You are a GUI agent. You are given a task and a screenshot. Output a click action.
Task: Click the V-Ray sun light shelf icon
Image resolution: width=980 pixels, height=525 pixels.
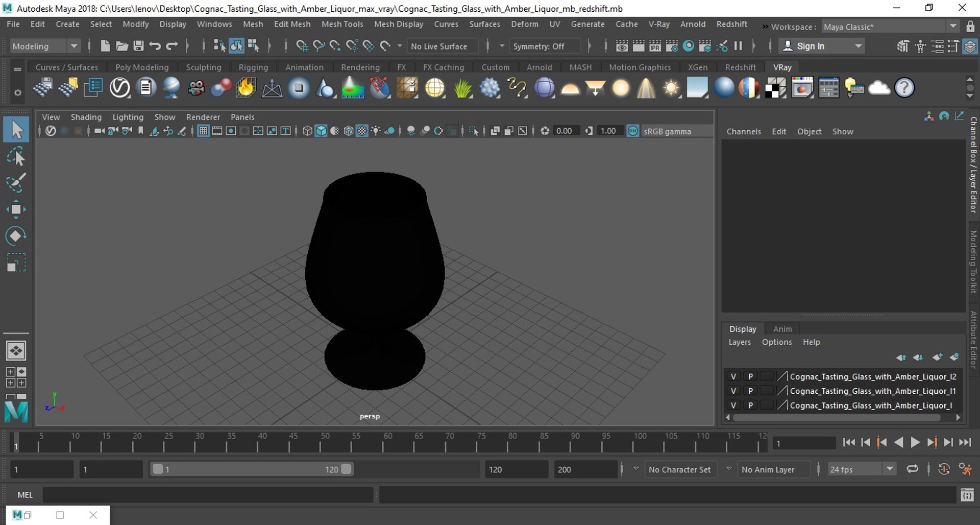click(671, 88)
